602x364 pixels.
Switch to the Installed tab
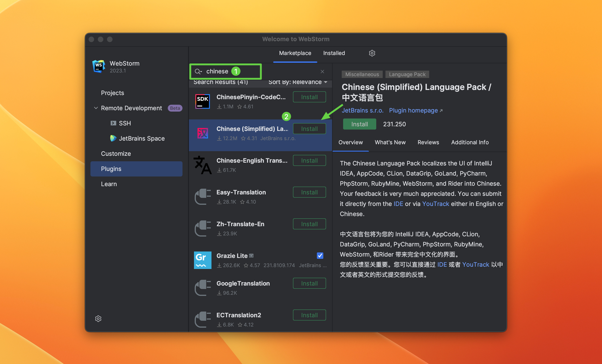334,53
